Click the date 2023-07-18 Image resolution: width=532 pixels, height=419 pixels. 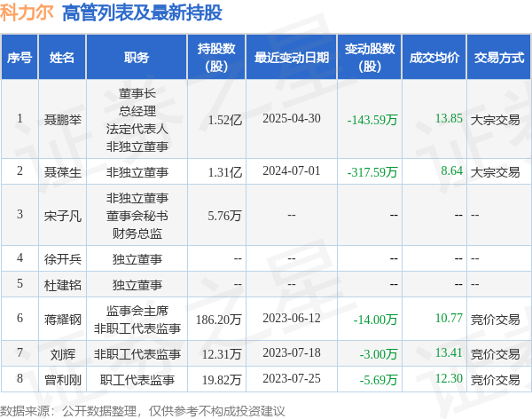tap(292, 352)
